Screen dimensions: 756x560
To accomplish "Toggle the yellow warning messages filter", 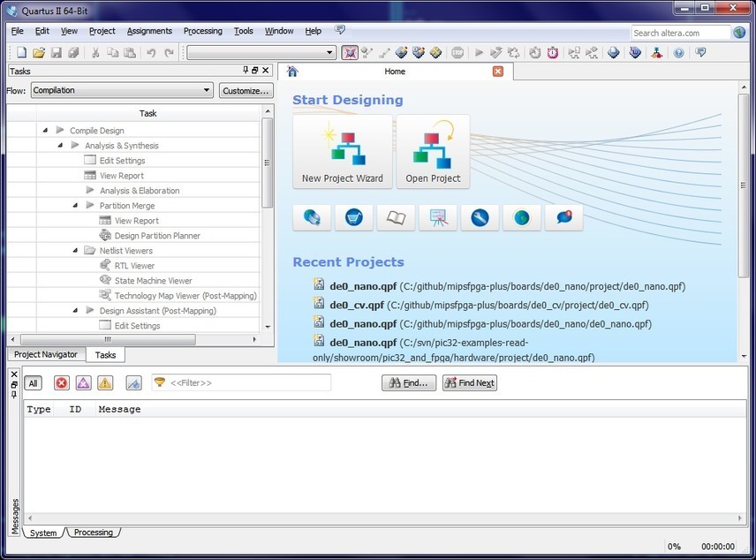I will 104,383.
